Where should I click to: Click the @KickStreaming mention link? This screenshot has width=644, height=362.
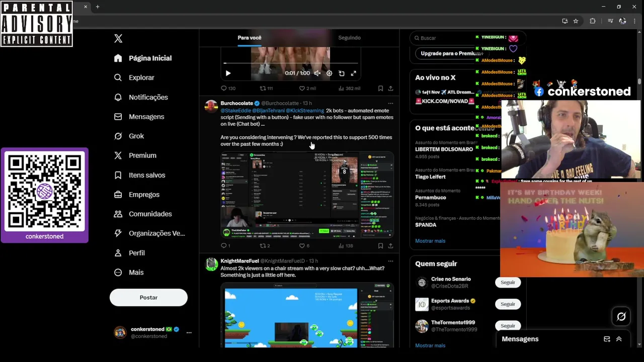305,111
